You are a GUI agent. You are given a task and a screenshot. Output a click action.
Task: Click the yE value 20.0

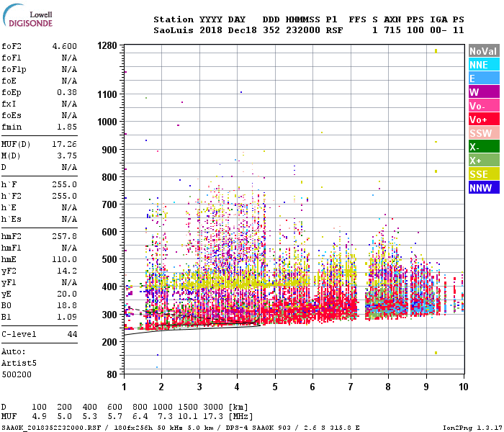[x=67, y=294]
